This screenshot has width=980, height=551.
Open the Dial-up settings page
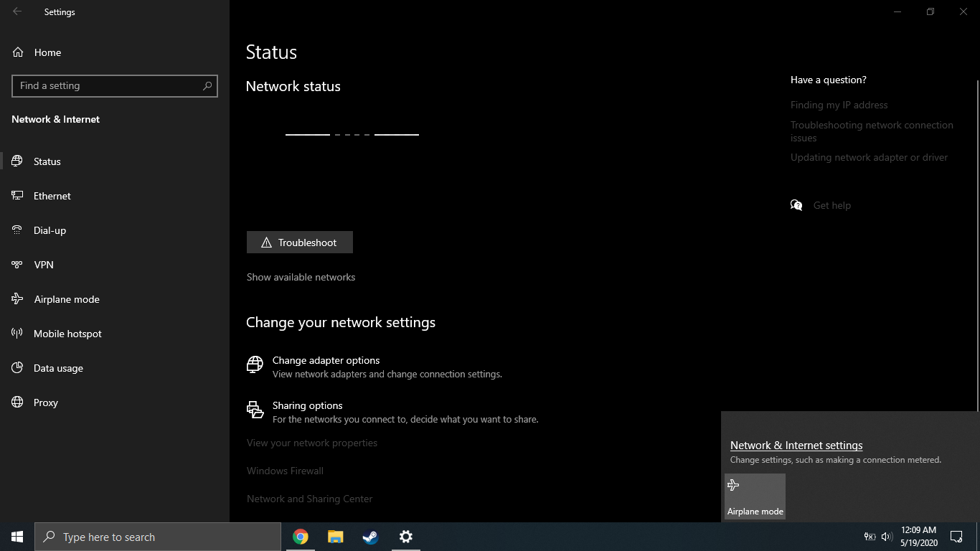115,230
